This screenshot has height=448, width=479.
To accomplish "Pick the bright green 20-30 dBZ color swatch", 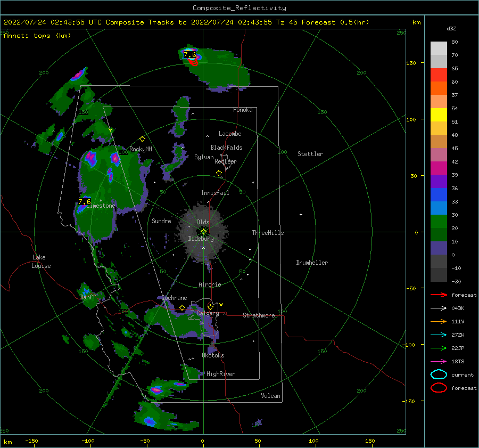I will point(439,222).
